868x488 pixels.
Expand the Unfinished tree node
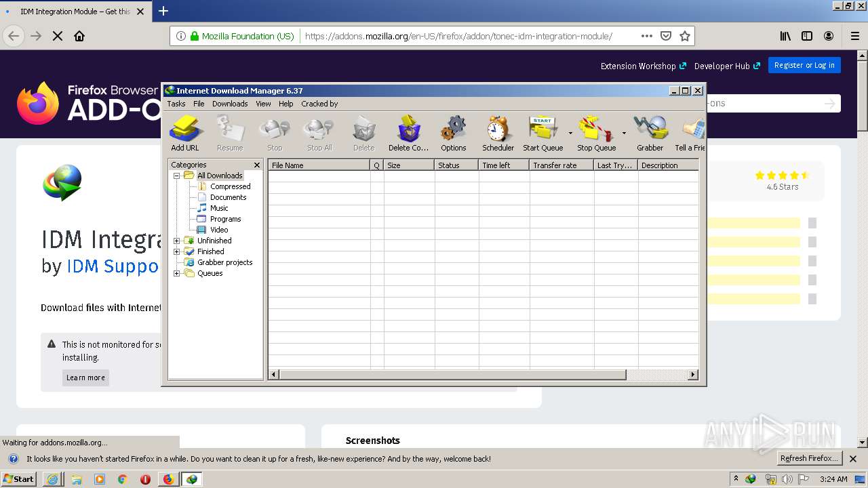[177, 241]
